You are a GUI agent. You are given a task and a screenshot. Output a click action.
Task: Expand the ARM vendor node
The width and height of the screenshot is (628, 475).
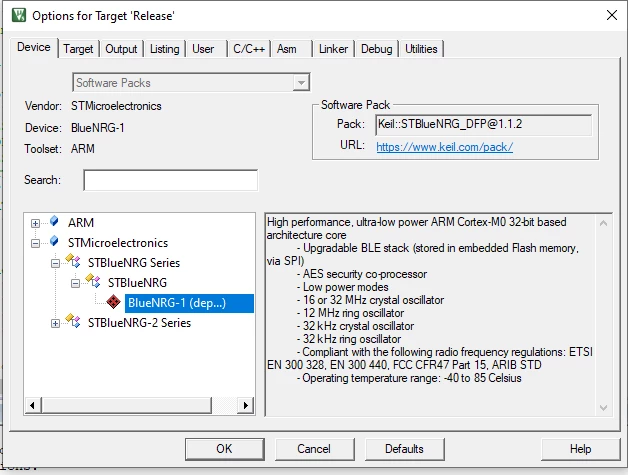[35, 223]
